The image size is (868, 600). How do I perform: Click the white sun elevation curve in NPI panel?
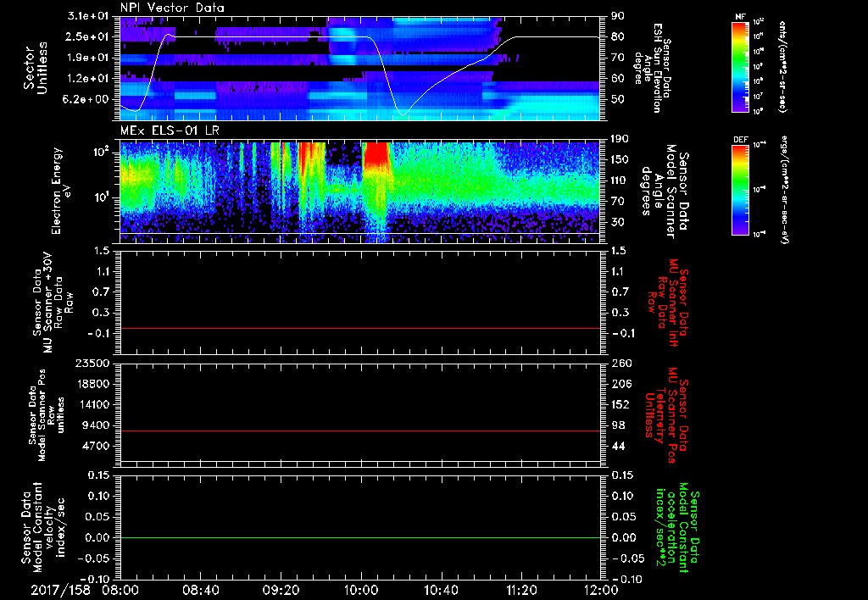pos(265,37)
